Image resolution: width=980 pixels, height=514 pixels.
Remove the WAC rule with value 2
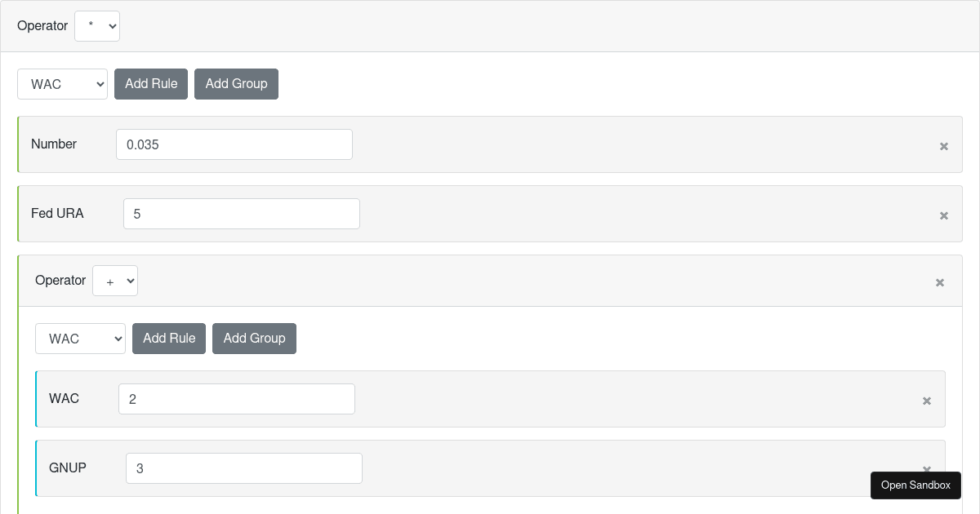click(927, 401)
